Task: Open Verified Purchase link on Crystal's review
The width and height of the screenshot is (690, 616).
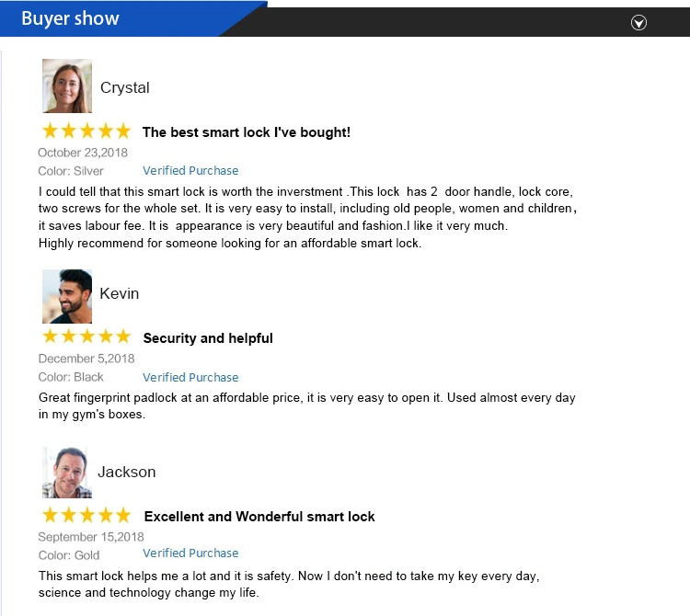Action: tap(190, 171)
